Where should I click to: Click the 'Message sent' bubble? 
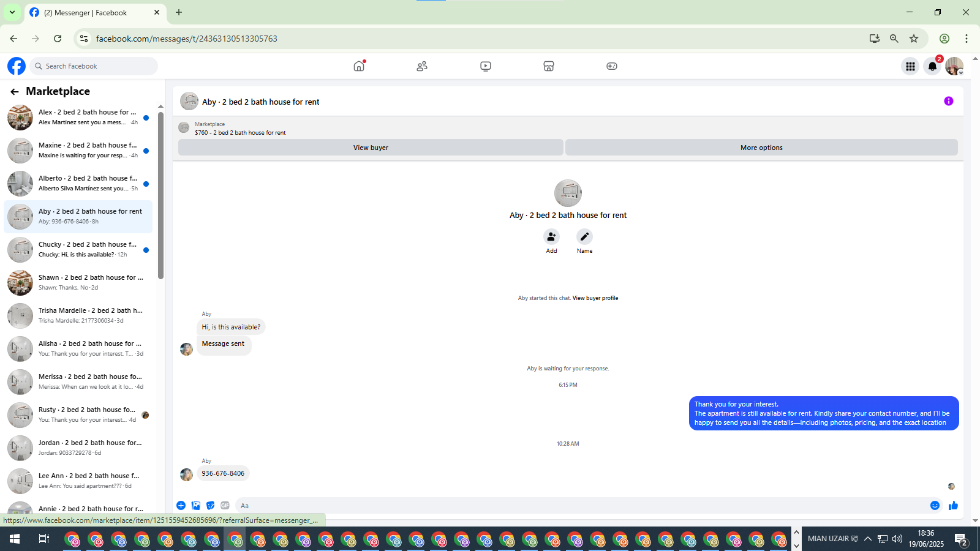(x=224, y=344)
